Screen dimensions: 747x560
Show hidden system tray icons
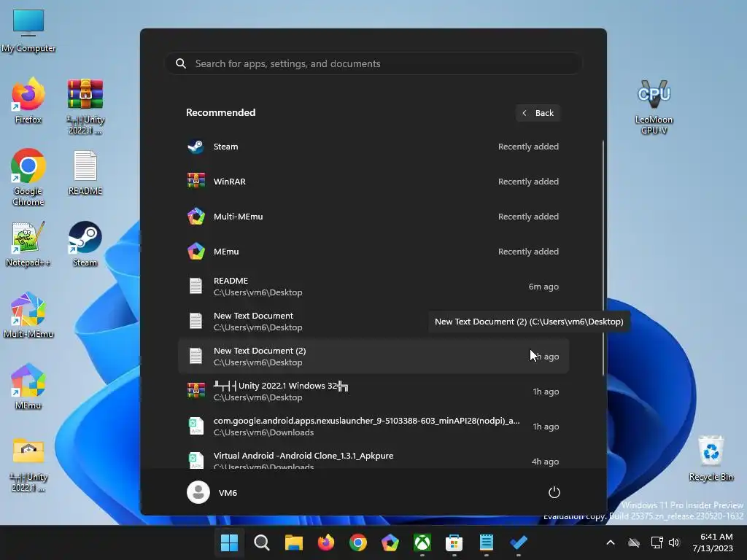[611, 542]
